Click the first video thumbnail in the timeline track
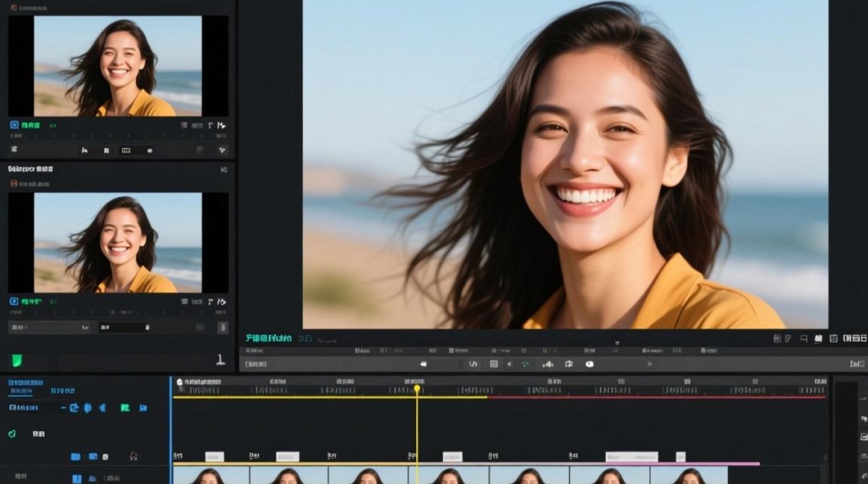This screenshot has height=484, width=868. pos(211,476)
